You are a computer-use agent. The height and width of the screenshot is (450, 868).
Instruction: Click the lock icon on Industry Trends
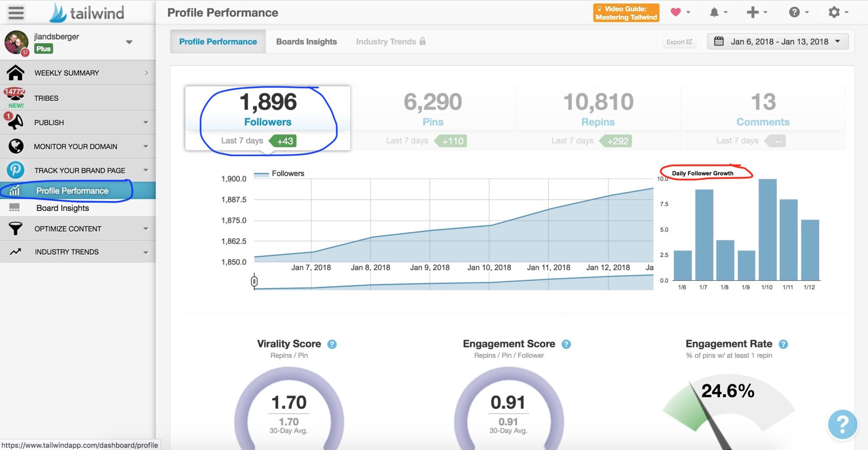(423, 41)
